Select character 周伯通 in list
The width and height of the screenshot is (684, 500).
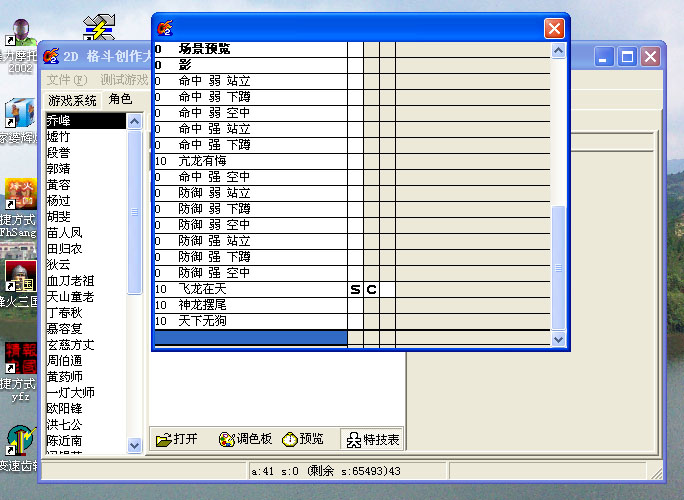click(x=86, y=361)
